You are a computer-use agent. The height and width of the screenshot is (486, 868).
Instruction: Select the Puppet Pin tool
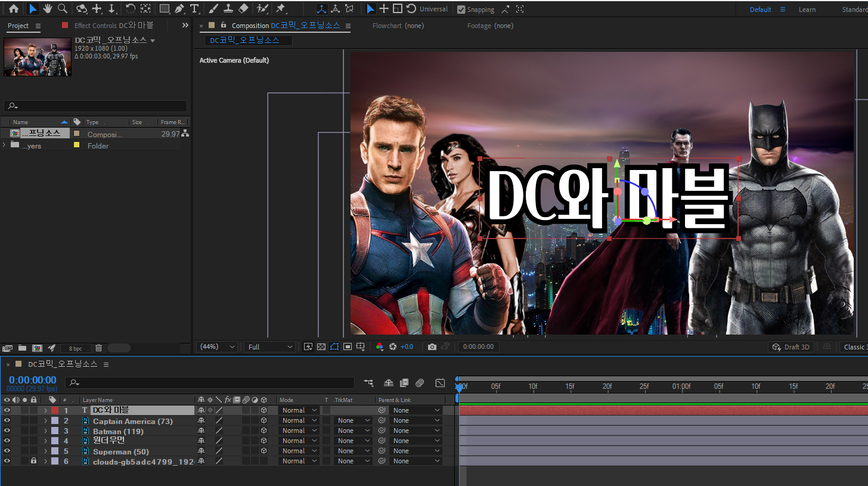pos(280,9)
